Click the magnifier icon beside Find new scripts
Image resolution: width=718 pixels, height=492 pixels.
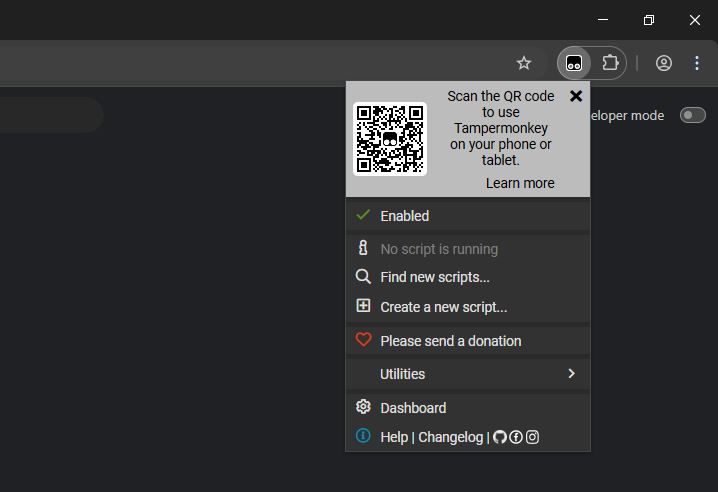[363, 277]
